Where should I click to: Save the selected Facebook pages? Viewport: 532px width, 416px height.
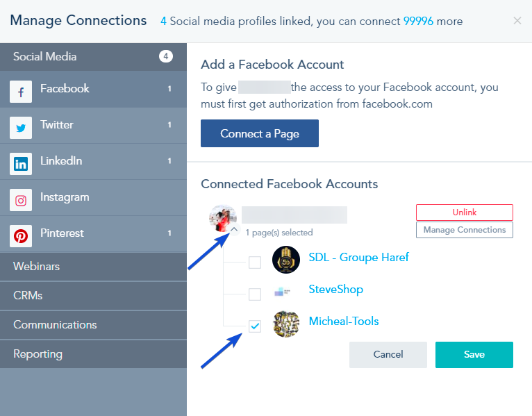coord(474,355)
